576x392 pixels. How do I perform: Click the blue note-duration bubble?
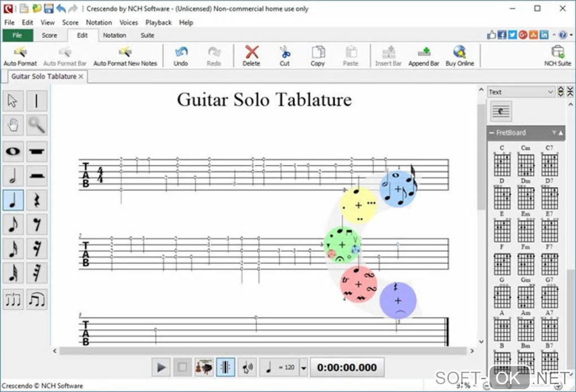pos(398,188)
